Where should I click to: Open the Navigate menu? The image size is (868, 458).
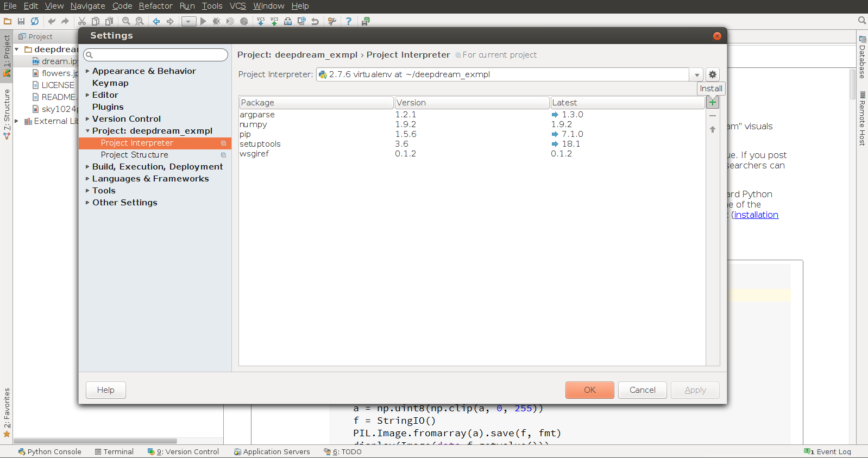(87, 6)
